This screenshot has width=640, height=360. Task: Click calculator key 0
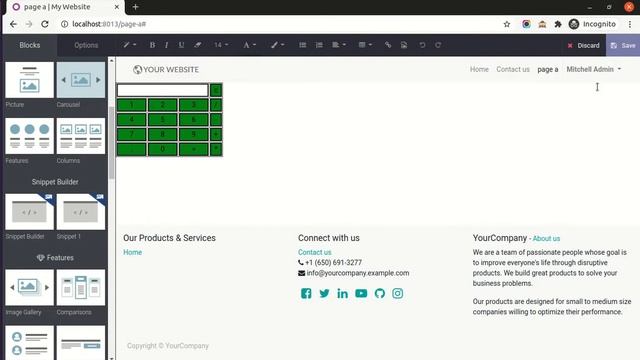pos(162,149)
